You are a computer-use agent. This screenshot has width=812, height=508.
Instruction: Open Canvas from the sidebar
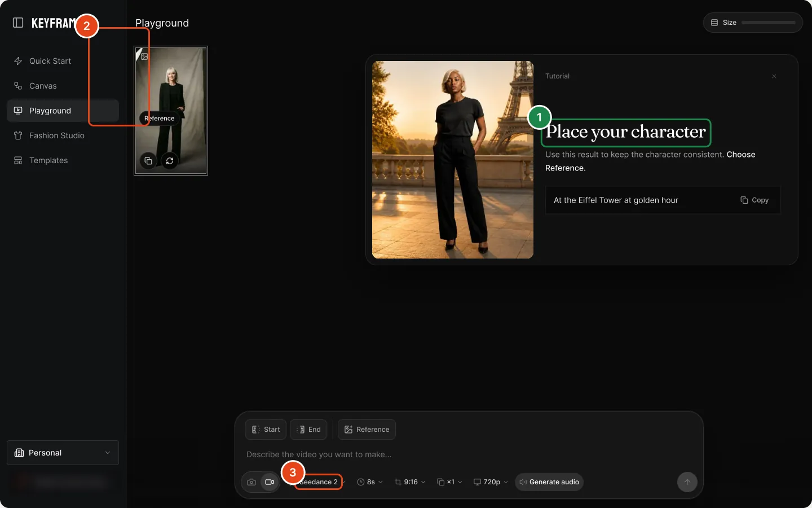(x=63, y=86)
